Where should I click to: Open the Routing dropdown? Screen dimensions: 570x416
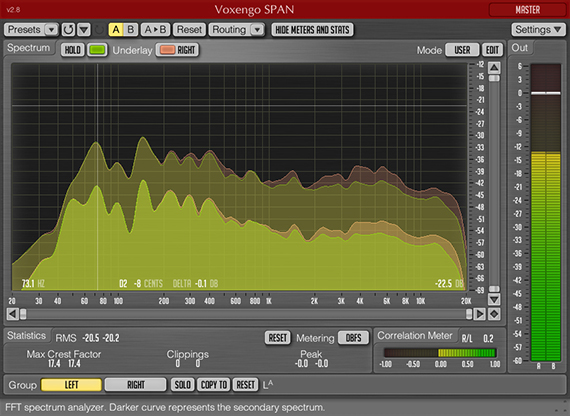click(237, 29)
